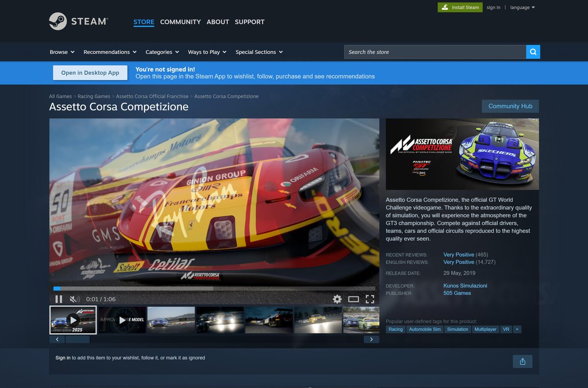Unmute the video sound
Image resolution: width=588 pixels, height=388 pixels.
pyautogui.click(x=74, y=299)
